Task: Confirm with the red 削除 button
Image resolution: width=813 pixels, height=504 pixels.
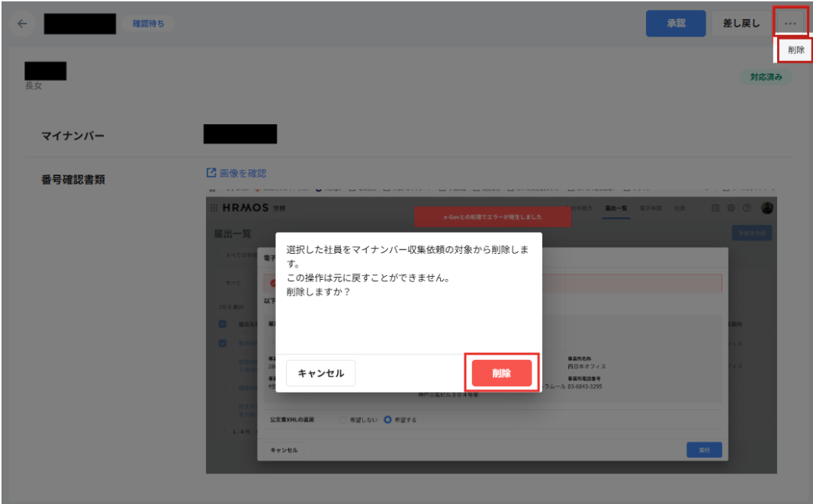Action: [x=501, y=373]
